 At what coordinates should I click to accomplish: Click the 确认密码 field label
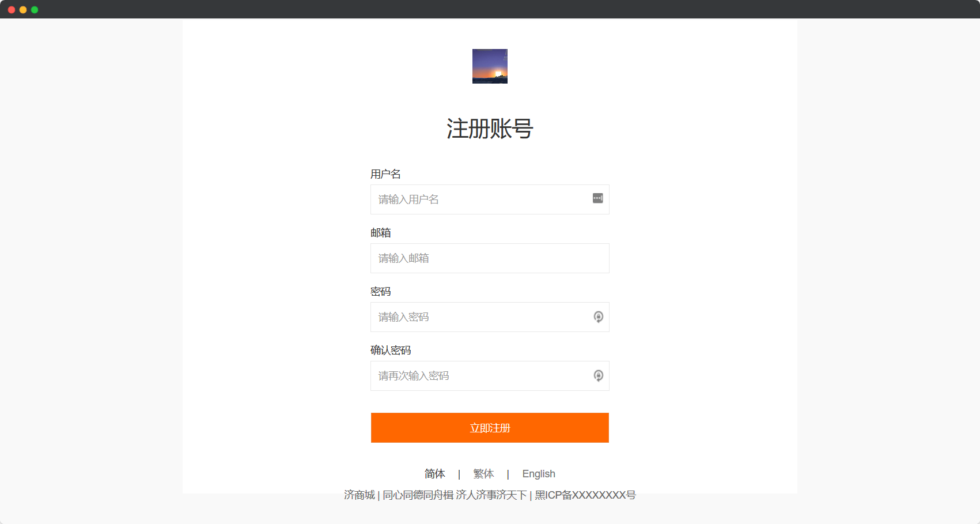[x=391, y=350]
